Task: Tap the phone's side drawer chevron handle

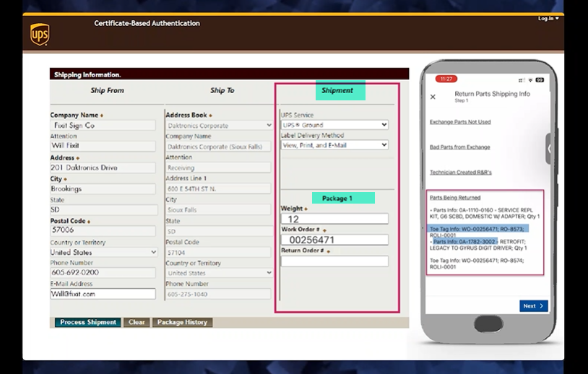Action: click(548, 149)
